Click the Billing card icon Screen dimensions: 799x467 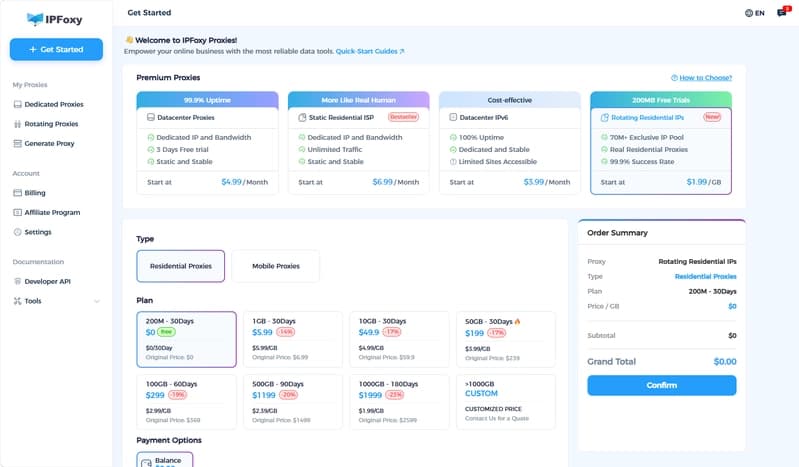pyautogui.click(x=17, y=193)
